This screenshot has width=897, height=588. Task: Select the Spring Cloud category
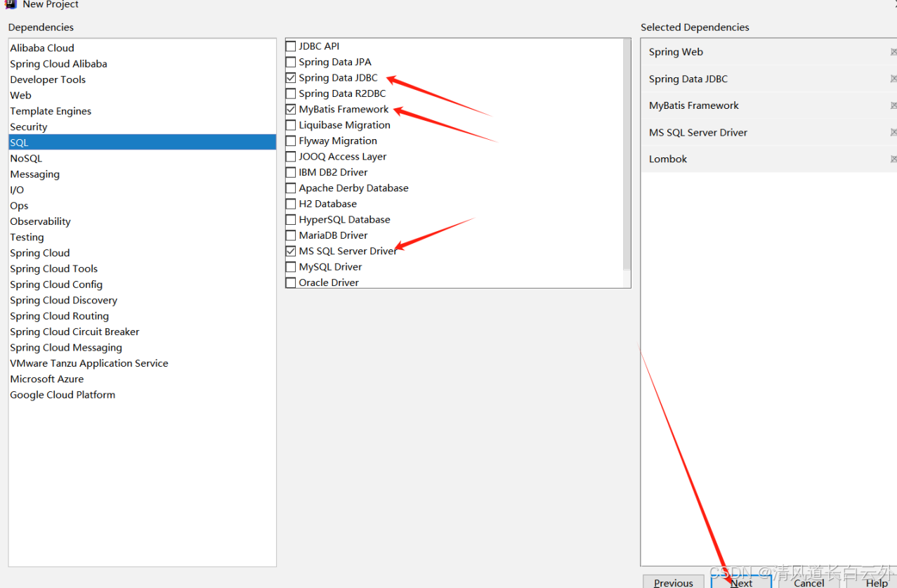pyautogui.click(x=143, y=253)
